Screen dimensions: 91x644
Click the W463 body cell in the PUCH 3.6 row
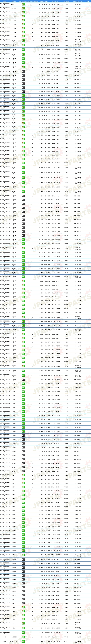(66, 642)
